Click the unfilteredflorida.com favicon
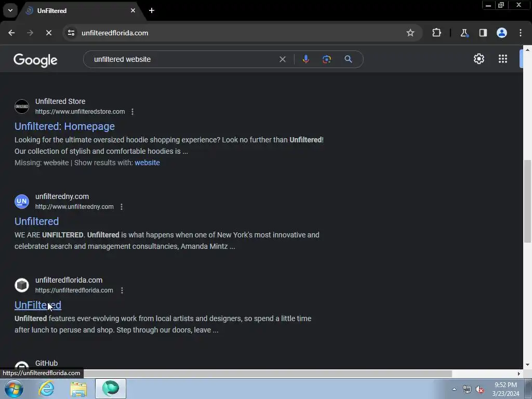Screen dimensions: 532x399 click(22, 285)
